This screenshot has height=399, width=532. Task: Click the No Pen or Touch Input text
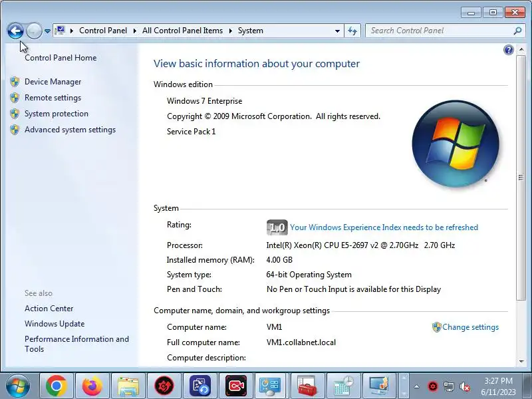(x=354, y=289)
